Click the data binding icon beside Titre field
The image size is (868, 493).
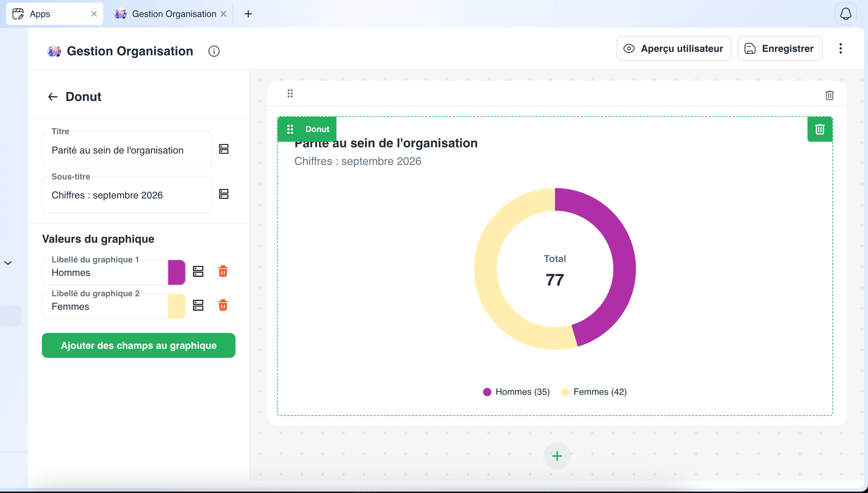224,149
